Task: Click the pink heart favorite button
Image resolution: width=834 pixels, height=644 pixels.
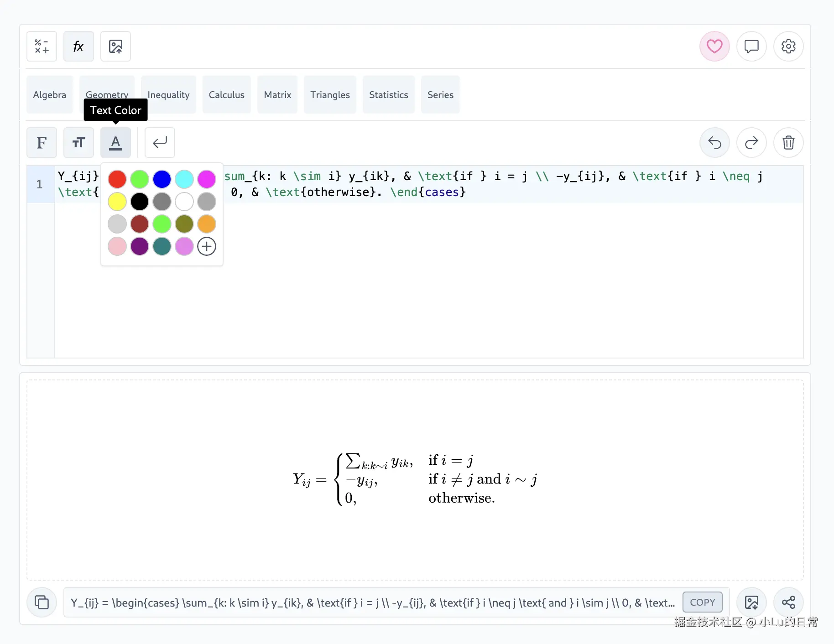Action: [714, 47]
